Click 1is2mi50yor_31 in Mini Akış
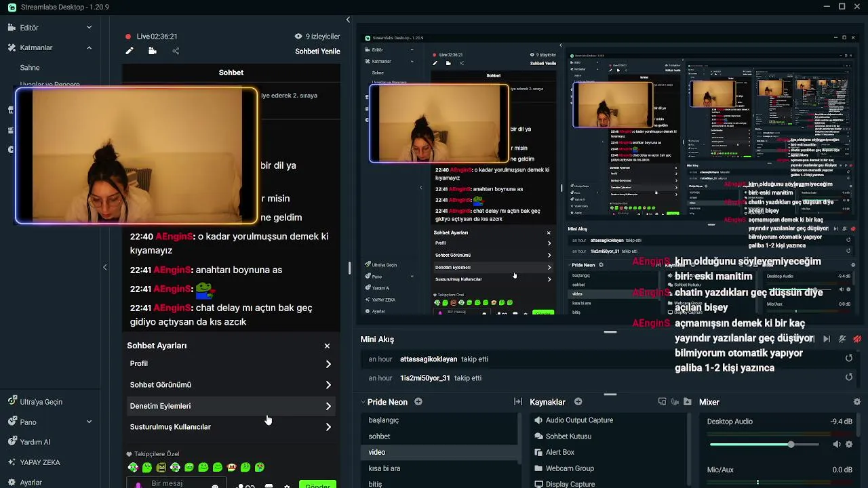The width and height of the screenshot is (868, 488). coord(425,378)
